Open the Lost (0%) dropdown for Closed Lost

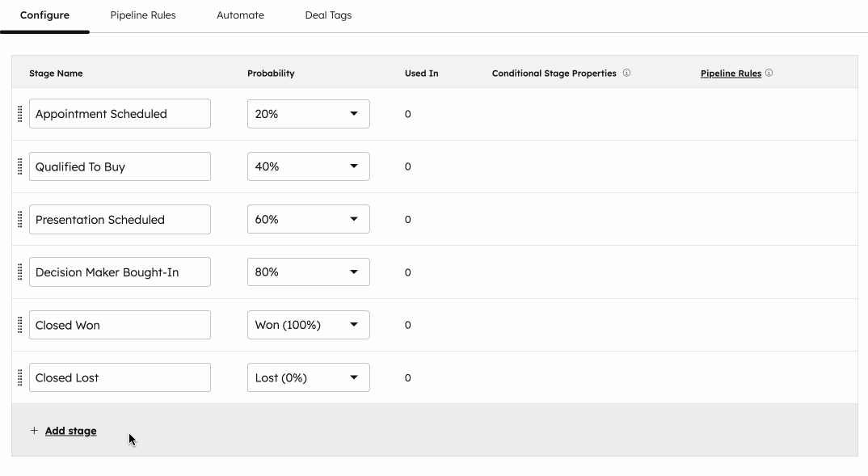308,377
